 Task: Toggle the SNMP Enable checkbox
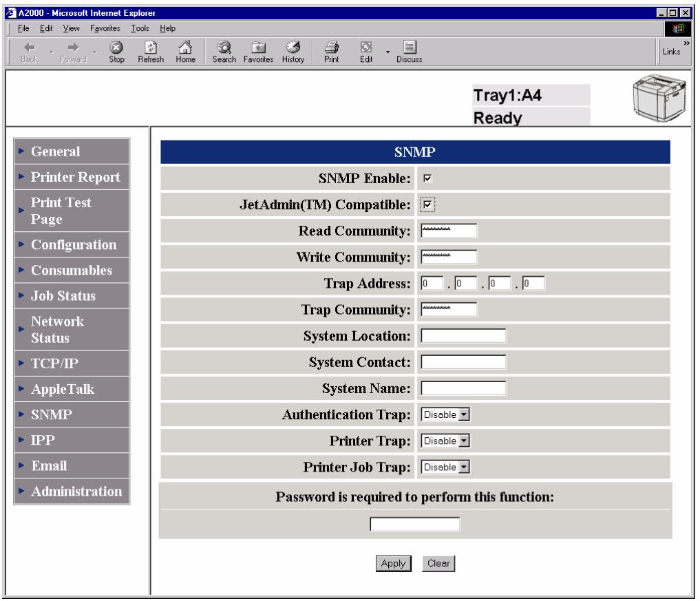point(427,178)
